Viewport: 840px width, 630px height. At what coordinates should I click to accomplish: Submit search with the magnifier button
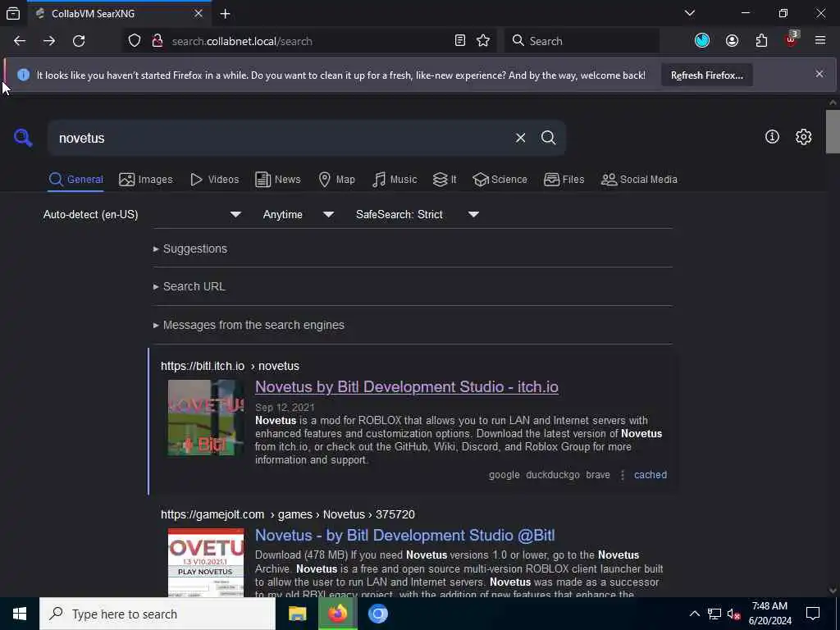click(548, 138)
